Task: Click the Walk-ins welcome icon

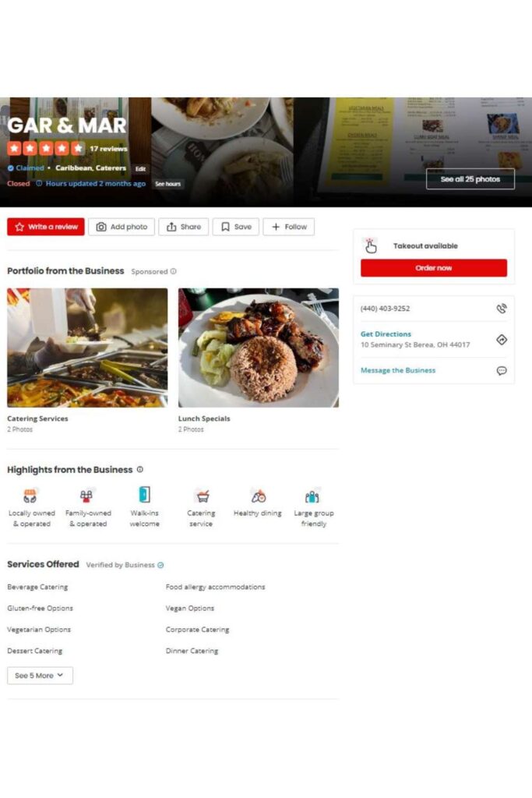Action: (144, 495)
